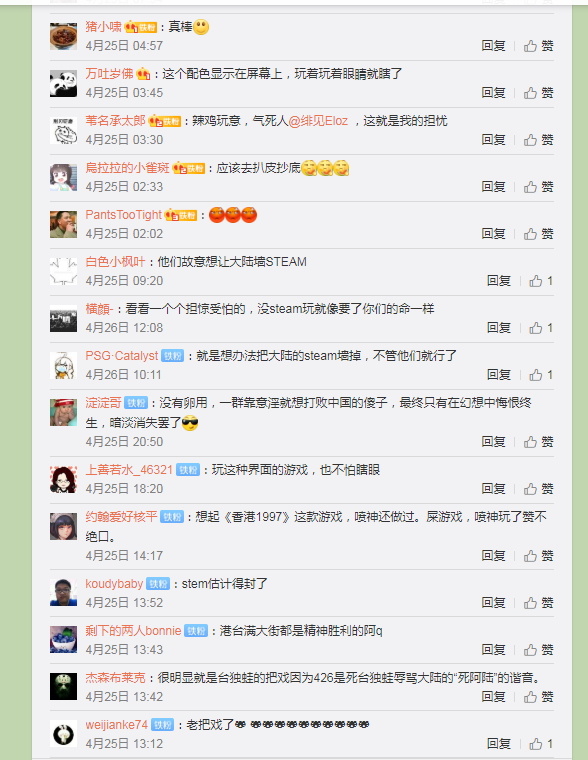The height and width of the screenshot is (760, 588).
Task: Open weijianke74's avatar image
Action: 64,734
